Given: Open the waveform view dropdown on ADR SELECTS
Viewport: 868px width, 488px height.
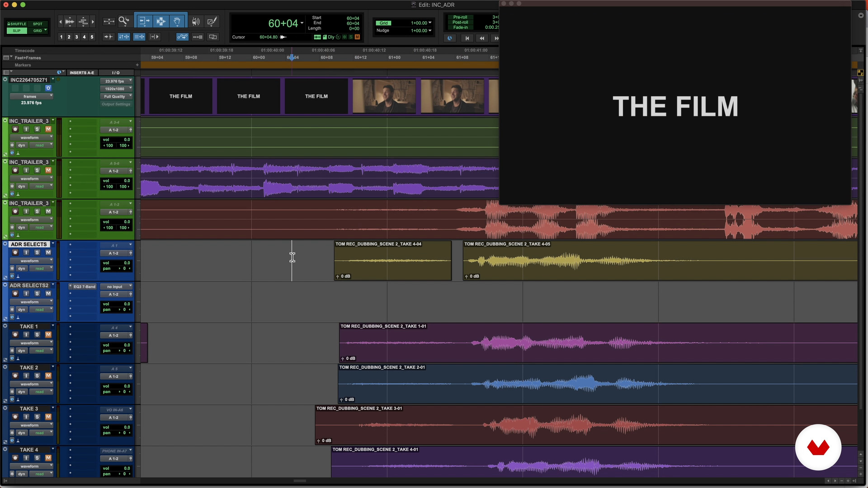Looking at the screenshot, I should coord(31,261).
